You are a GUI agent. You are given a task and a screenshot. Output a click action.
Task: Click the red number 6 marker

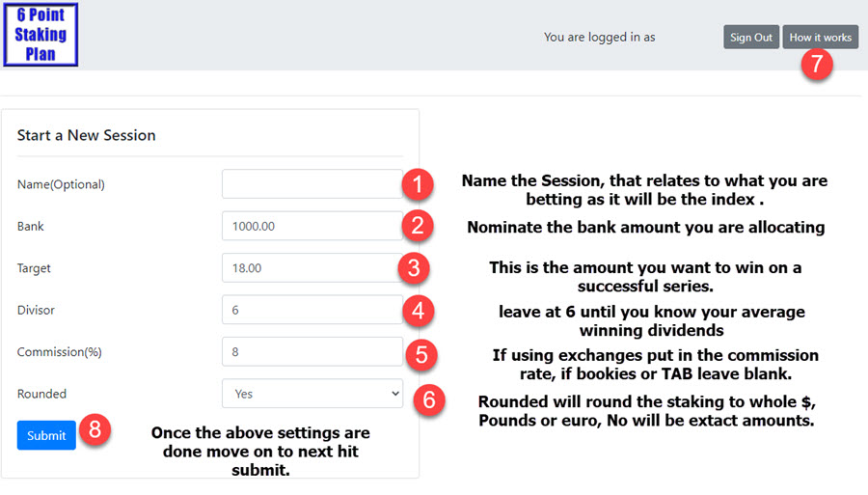coord(429,399)
